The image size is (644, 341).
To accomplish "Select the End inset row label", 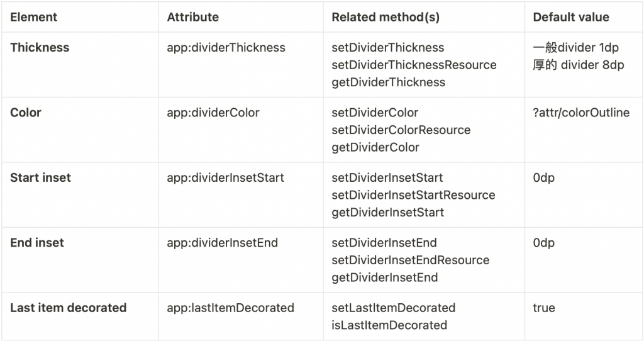I will coord(37,243).
